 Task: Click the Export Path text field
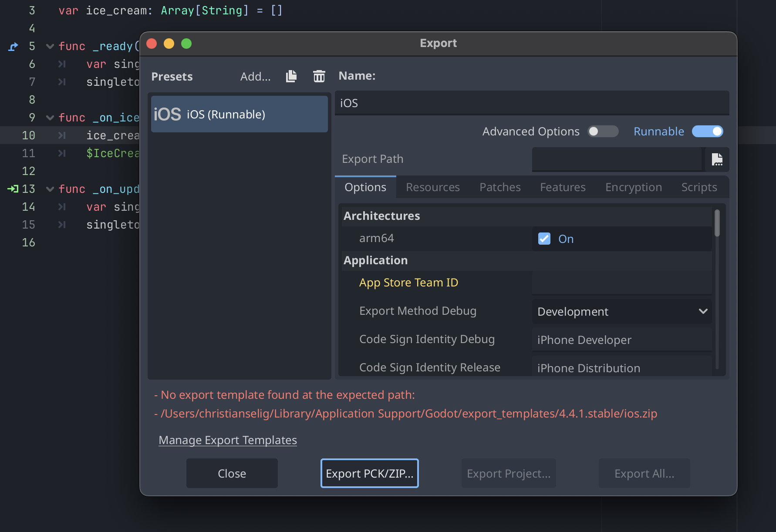click(617, 159)
